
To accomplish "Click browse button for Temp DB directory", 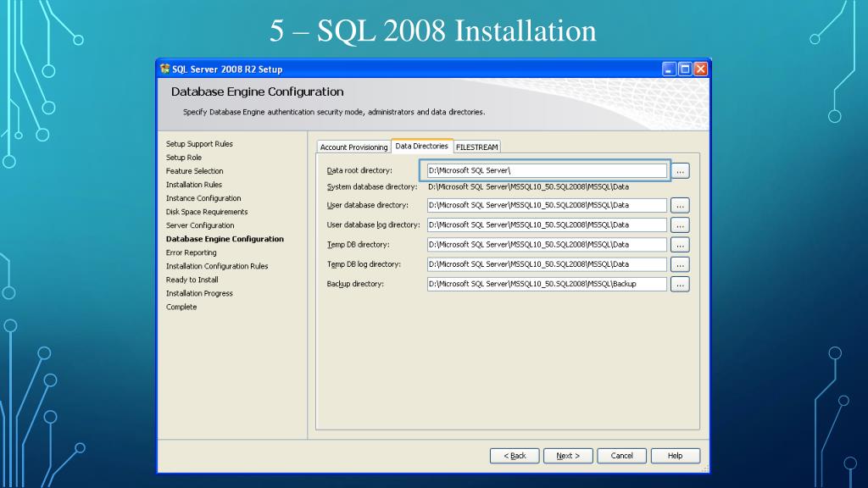I will 680,244.
